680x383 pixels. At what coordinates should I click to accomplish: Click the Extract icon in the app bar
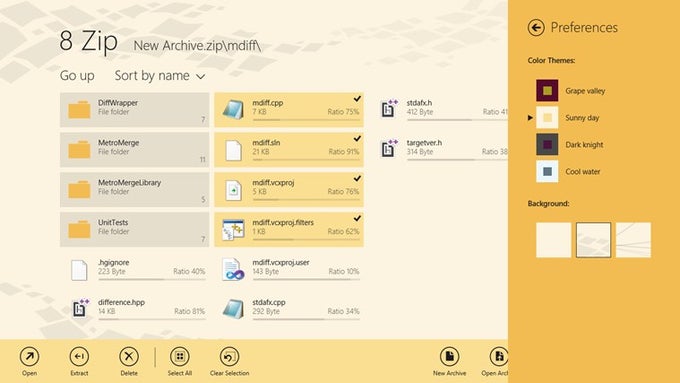click(x=79, y=357)
